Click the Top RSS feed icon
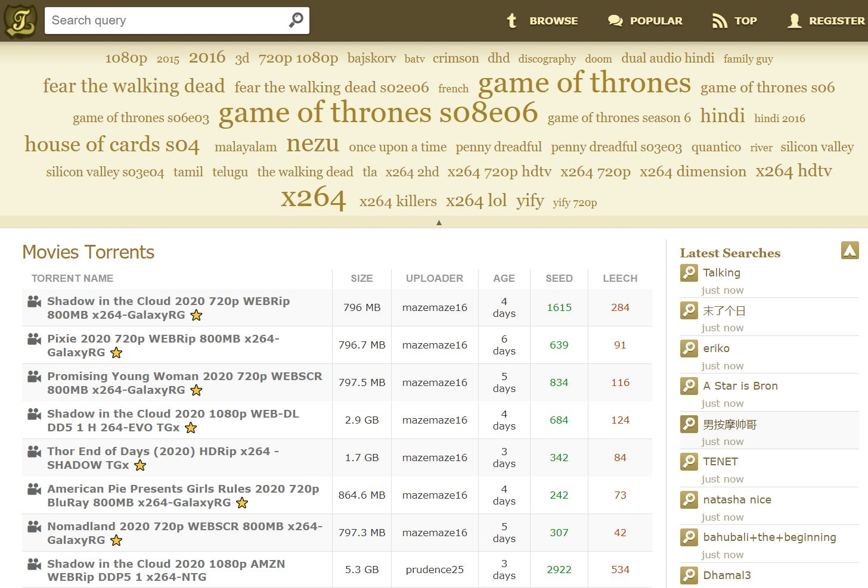The image size is (868, 588). (720, 21)
